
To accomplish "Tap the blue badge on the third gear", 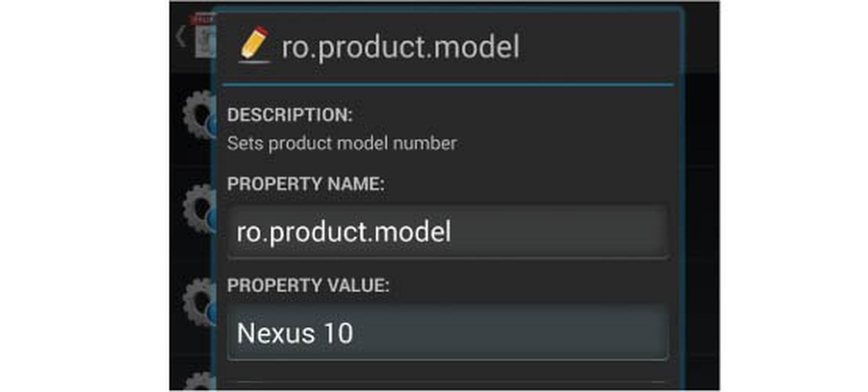I will point(212,313).
